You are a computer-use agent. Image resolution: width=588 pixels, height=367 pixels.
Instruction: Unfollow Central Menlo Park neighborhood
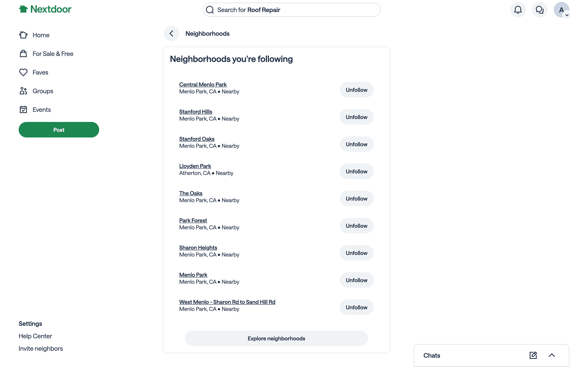coord(356,90)
